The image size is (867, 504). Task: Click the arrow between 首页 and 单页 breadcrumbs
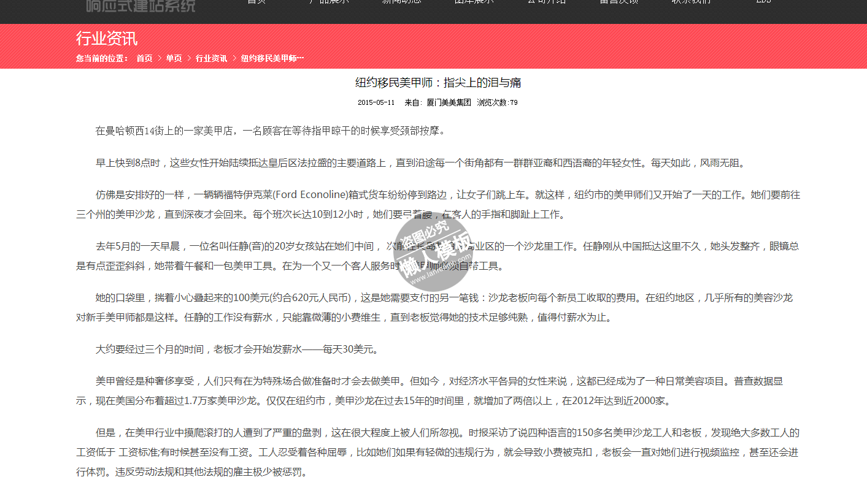click(x=160, y=58)
